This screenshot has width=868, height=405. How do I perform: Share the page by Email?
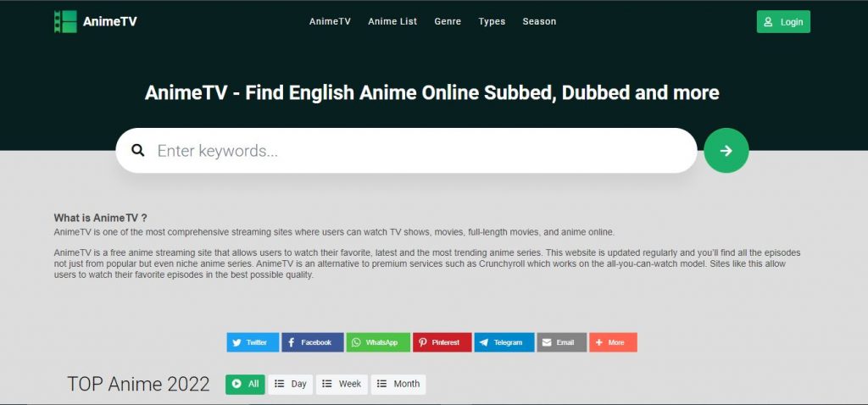click(562, 342)
